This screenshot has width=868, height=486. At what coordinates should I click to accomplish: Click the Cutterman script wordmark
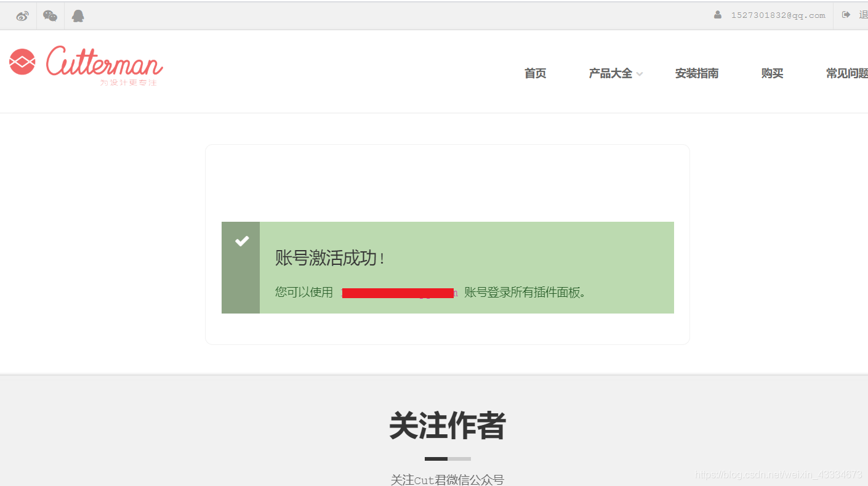105,62
